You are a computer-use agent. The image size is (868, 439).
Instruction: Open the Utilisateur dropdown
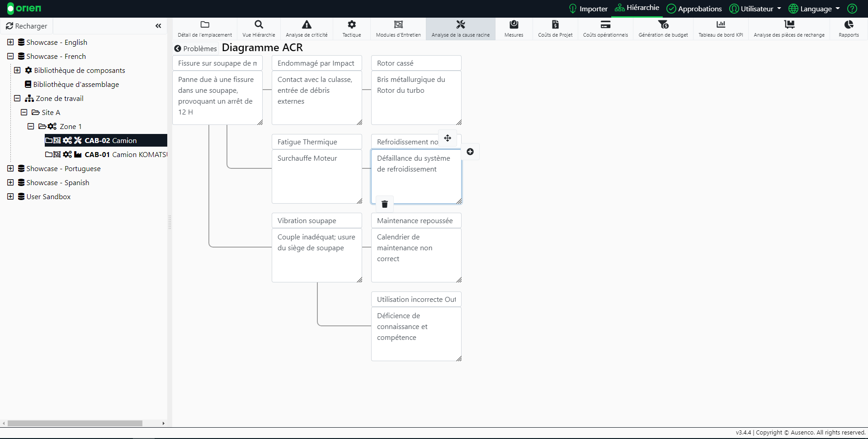click(x=755, y=9)
